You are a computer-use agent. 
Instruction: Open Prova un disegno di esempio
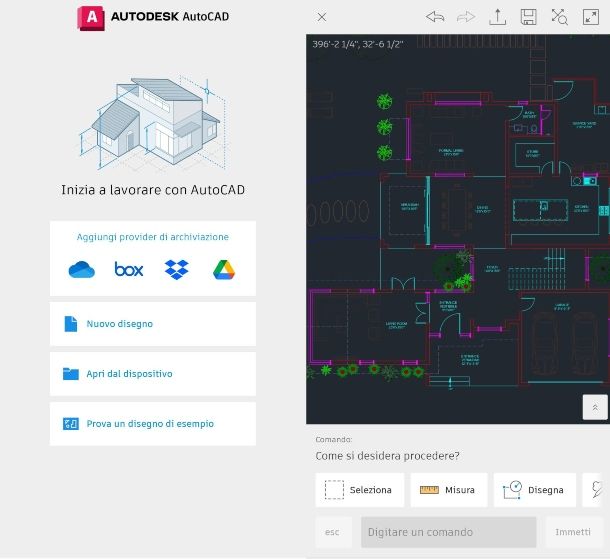[x=153, y=424]
